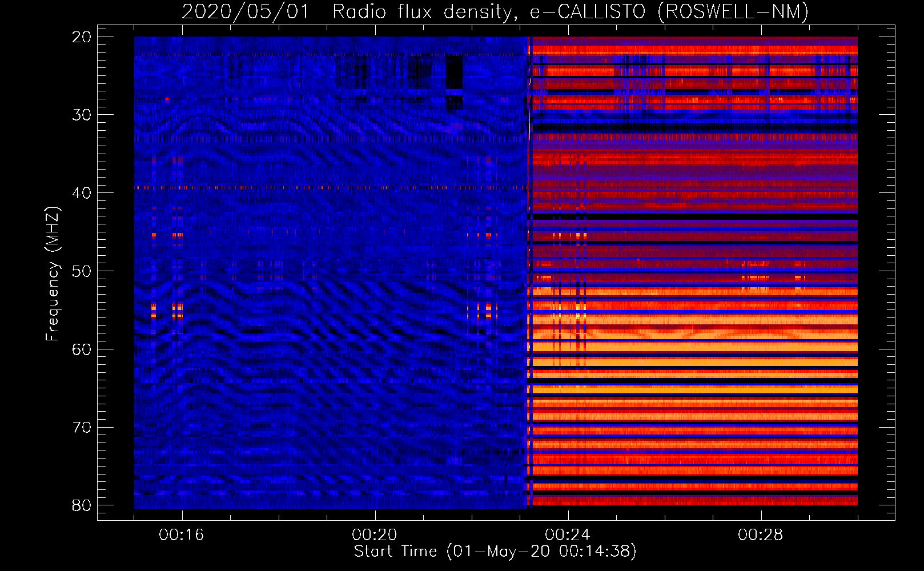Click the 00:24 time tick label
This screenshot has width=924, height=571.
(x=568, y=535)
